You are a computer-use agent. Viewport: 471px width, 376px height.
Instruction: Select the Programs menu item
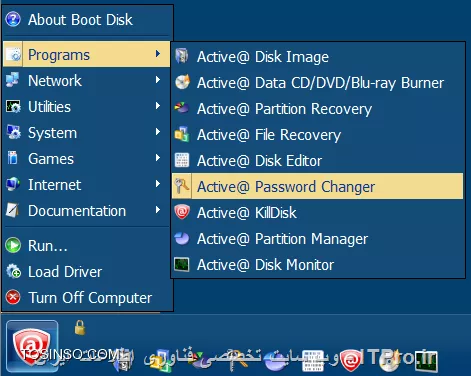87,54
